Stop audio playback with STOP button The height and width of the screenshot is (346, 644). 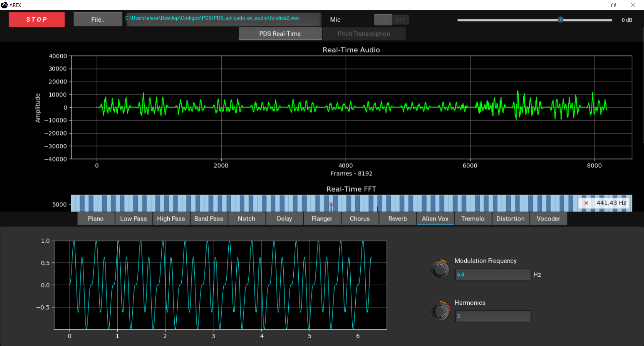[x=37, y=19]
